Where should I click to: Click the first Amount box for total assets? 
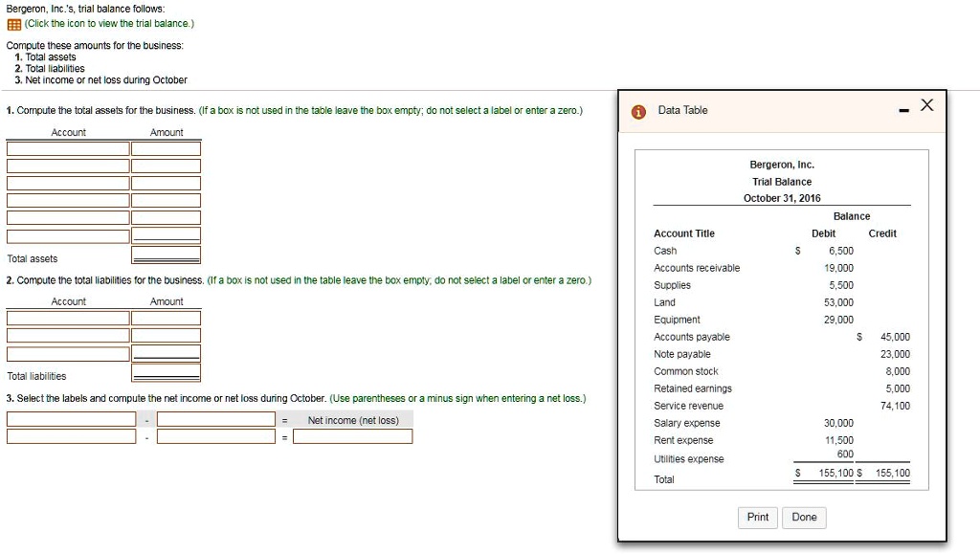point(165,148)
